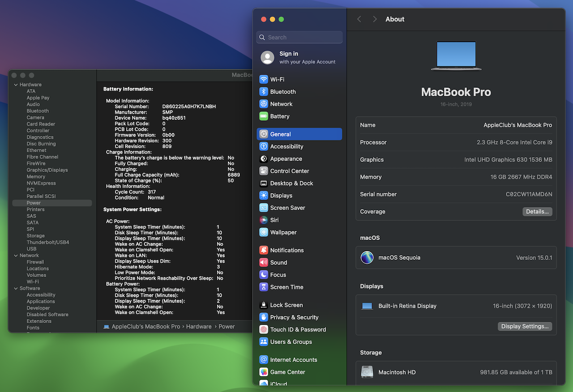573x392 pixels.
Task: Open Display Settings button
Action: coord(525,327)
